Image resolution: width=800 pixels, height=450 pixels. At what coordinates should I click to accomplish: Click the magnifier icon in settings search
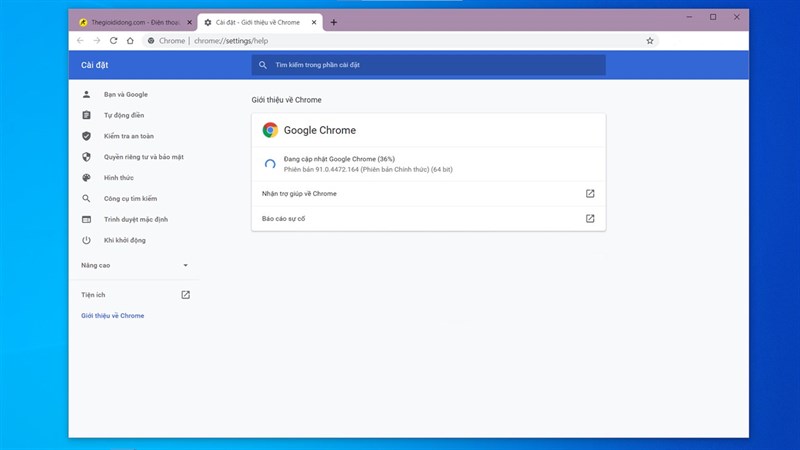[263, 65]
